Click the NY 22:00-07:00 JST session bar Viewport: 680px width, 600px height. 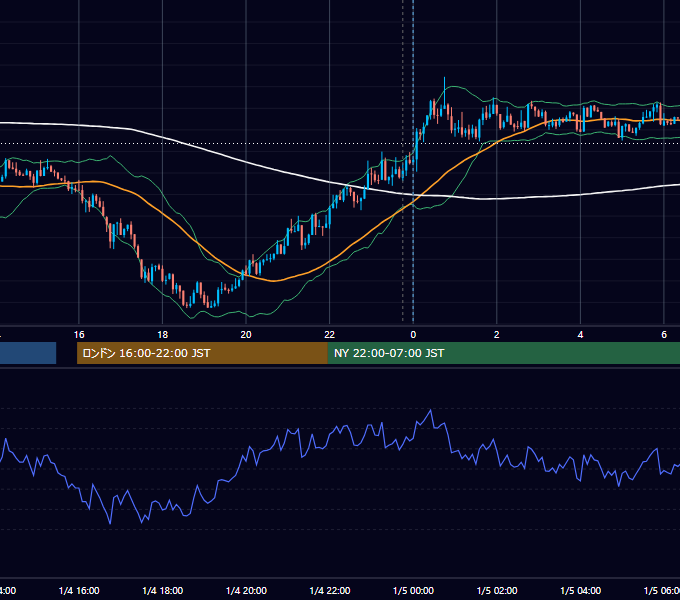503,353
